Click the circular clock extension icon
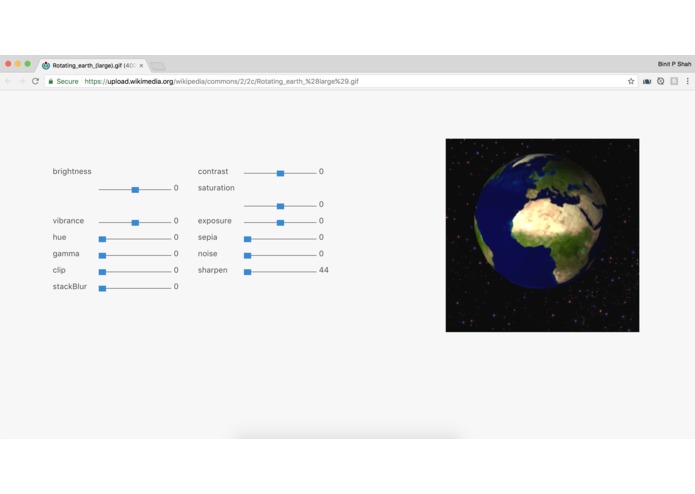 pos(660,81)
